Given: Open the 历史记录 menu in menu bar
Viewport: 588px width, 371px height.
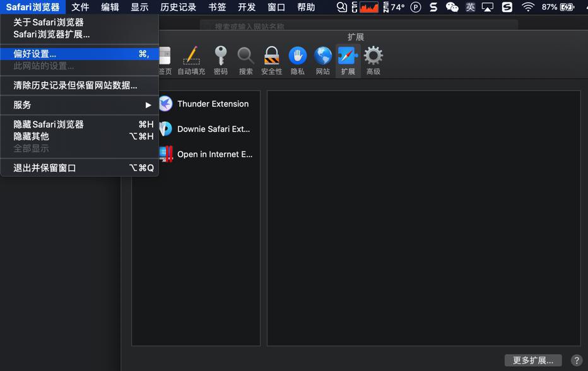Looking at the screenshot, I should click(x=178, y=7).
